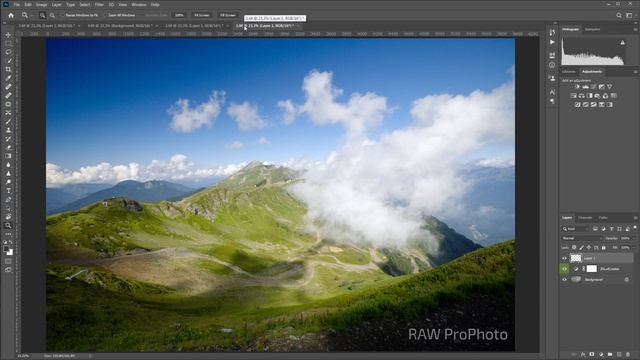Image resolution: width=640 pixels, height=360 pixels.
Task: Open the Edit Toolbar three-dots button
Action: 8,234
